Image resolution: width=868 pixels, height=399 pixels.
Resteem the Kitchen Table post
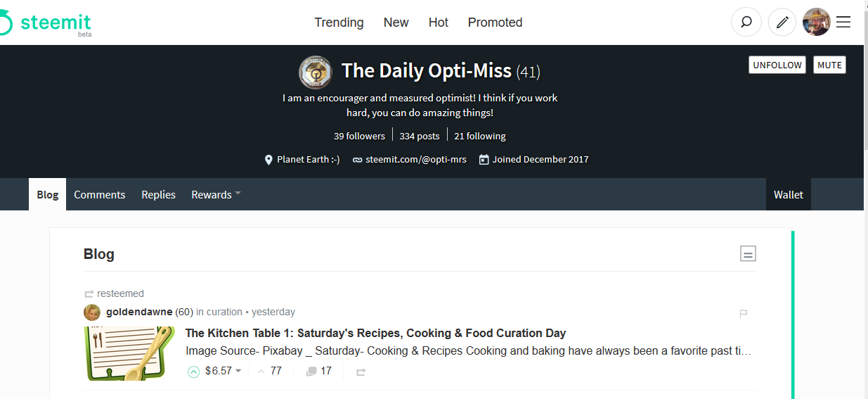click(x=361, y=372)
